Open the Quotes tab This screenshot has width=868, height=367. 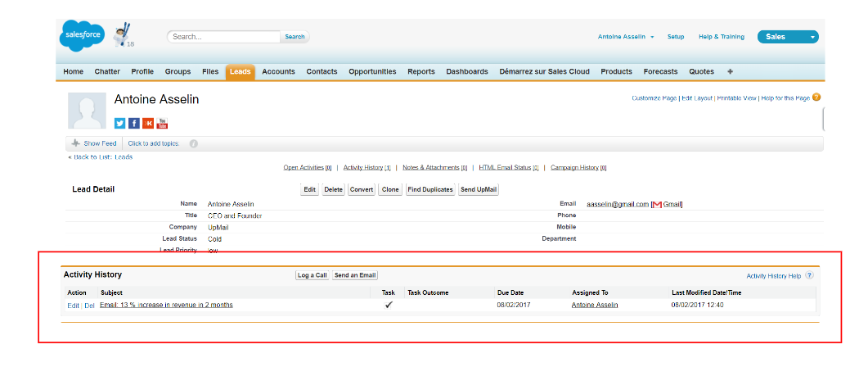coord(701,71)
